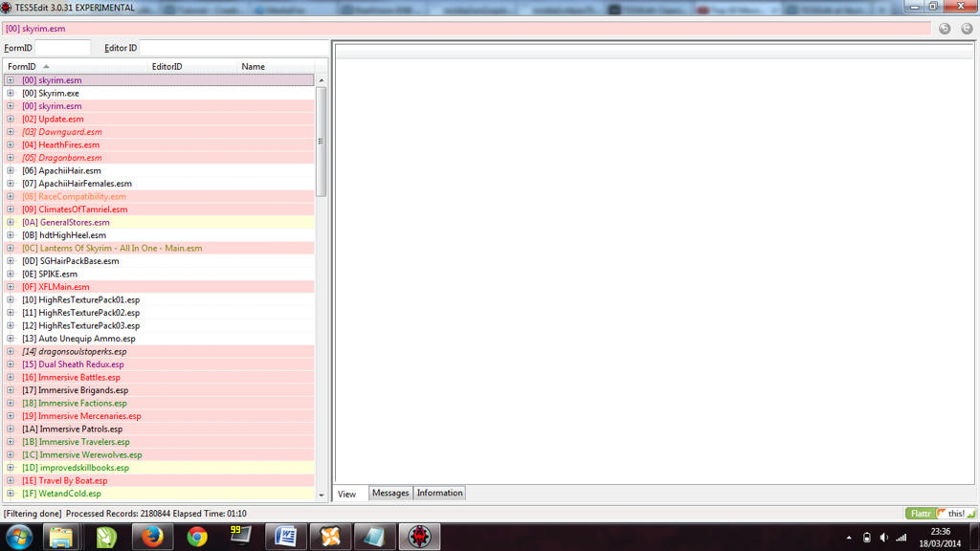Screen dimensions: 980x551
Task: Select the '[15] Dual Sheath Redux.esp' row
Action: click(160, 364)
